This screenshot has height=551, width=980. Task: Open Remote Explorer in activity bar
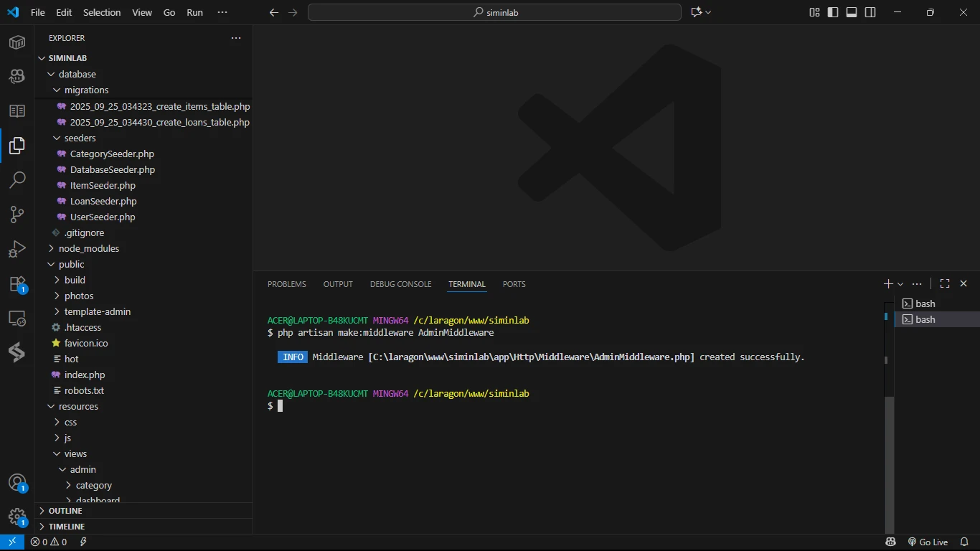coord(17,319)
